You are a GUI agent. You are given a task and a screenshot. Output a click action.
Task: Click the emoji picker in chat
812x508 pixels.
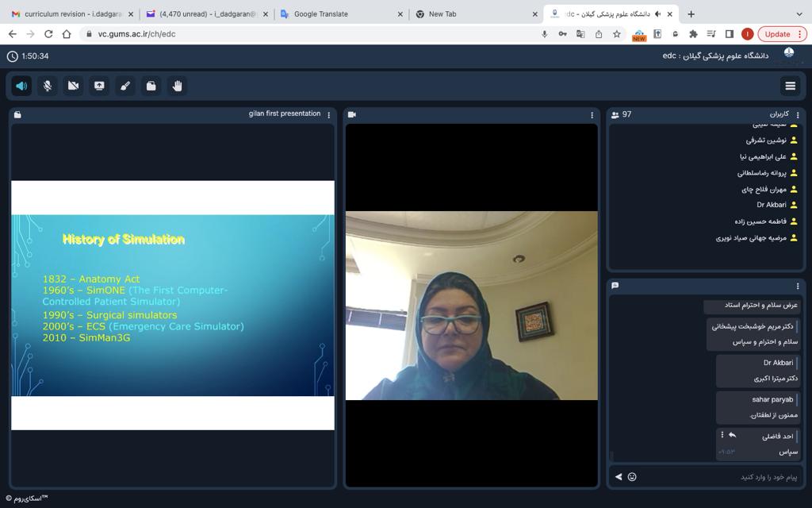pyautogui.click(x=632, y=477)
